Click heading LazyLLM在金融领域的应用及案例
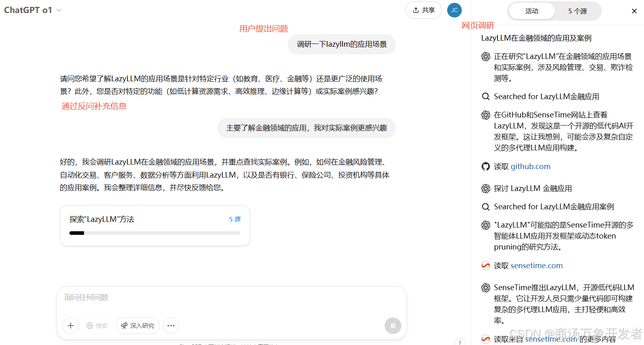Image resolution: width=644 pixels, height=345 pixels. pos(536,38)
